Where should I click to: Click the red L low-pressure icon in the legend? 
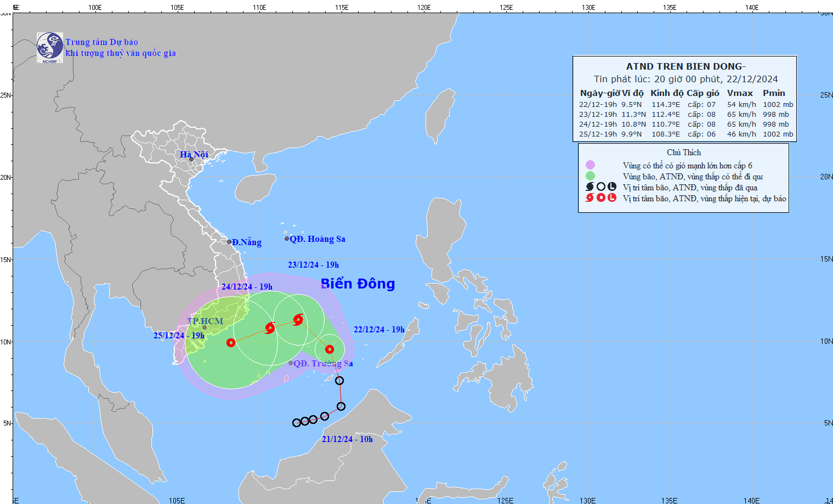612,198
